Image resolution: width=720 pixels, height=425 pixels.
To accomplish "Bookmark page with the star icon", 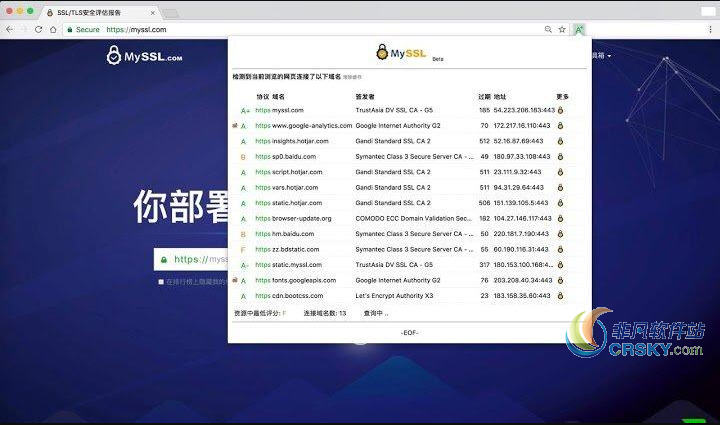I will click(x=562, y=29).
